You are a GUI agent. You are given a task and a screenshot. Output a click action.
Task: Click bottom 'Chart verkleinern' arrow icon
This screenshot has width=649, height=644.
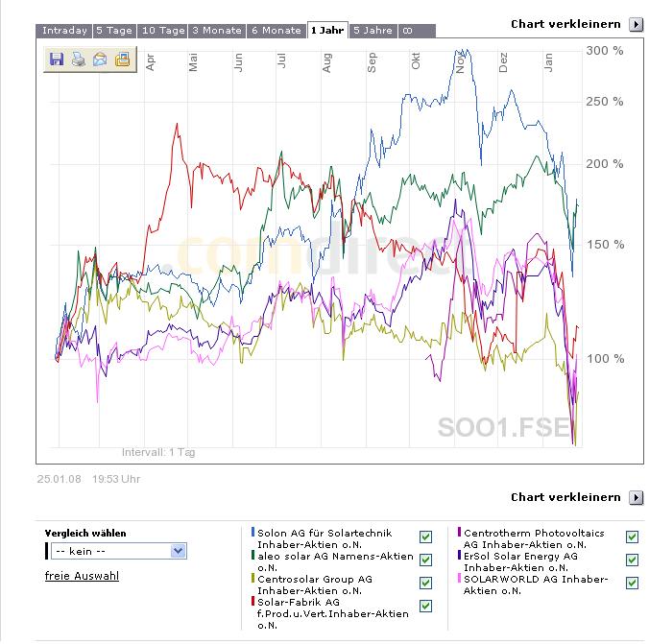[636, 497]
